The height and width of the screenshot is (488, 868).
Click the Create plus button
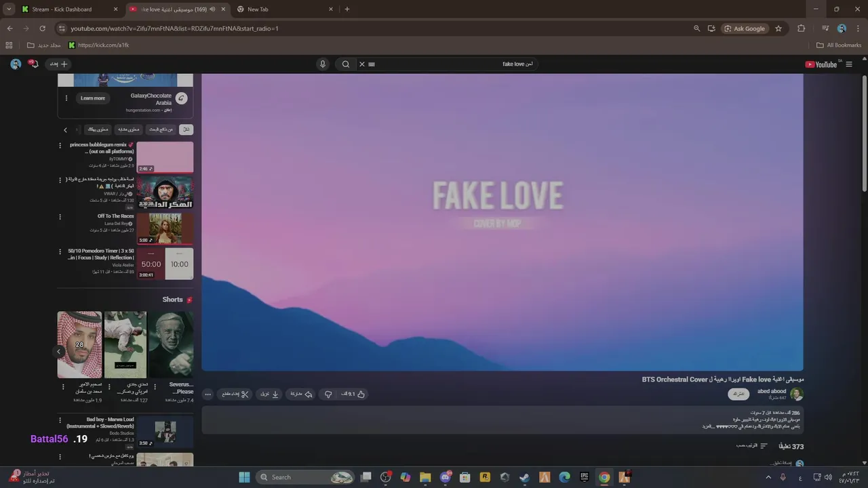coord(59,64)
